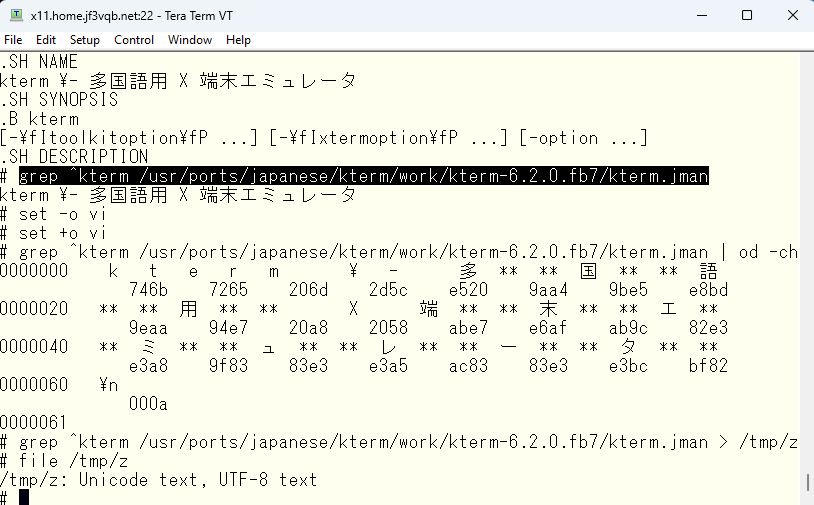This screenshot has height=505, width=814.
Task: Click the hex value '746b'
Action: tap(148, 290)
